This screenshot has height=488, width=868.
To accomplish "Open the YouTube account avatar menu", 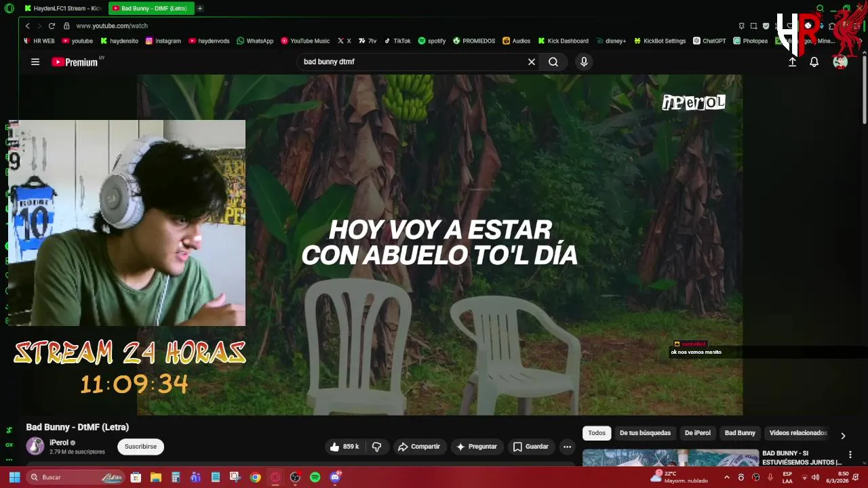I will point(840,62).
